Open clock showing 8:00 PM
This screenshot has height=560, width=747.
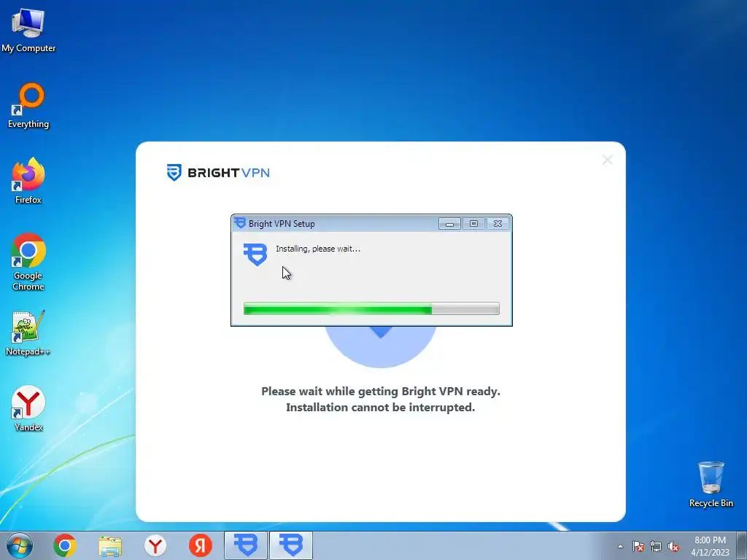coord(710,546)
